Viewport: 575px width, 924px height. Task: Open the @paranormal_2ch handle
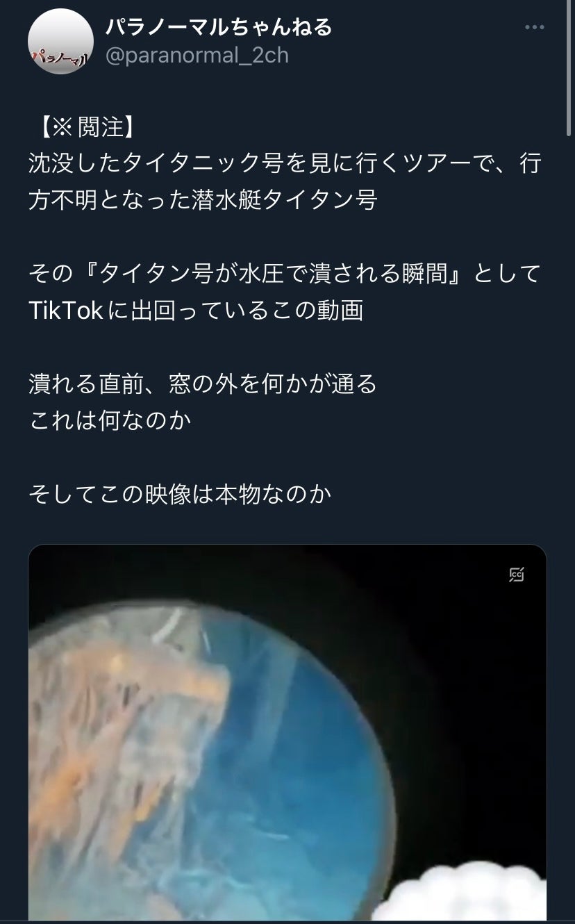click(197, 56)
